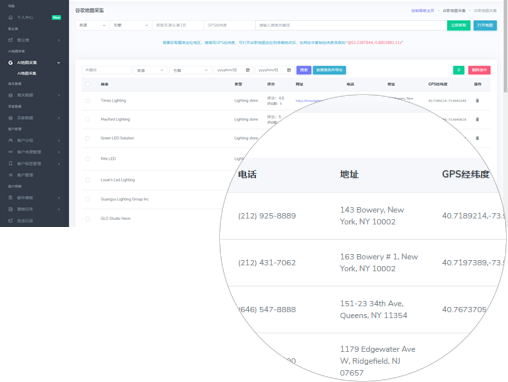Click the red 删除选中 button
Image resolution: width=508 pixels, height=382 pixels.
coord(479,70)
